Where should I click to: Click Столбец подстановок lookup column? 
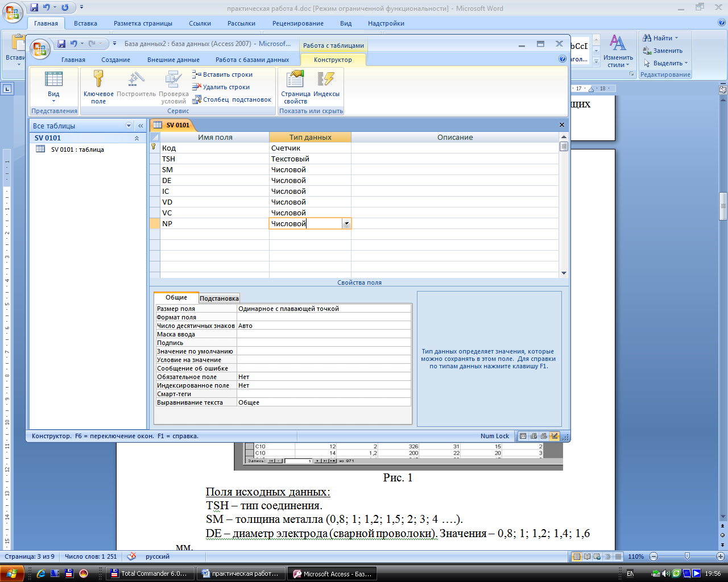(x=232, y=99)
